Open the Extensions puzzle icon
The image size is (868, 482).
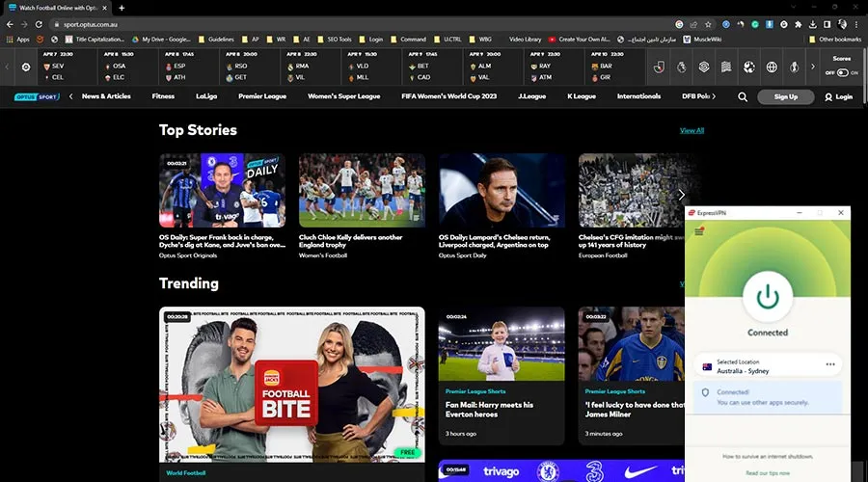click(798, 24)
